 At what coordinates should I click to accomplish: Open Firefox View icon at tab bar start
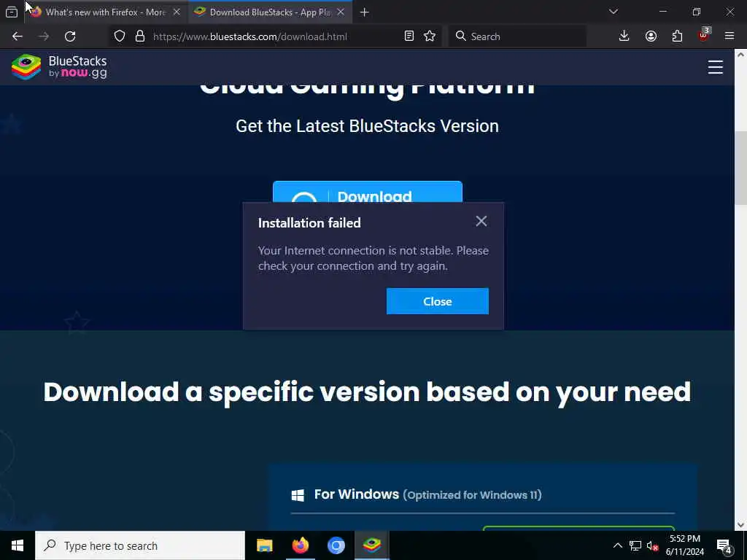12,12
